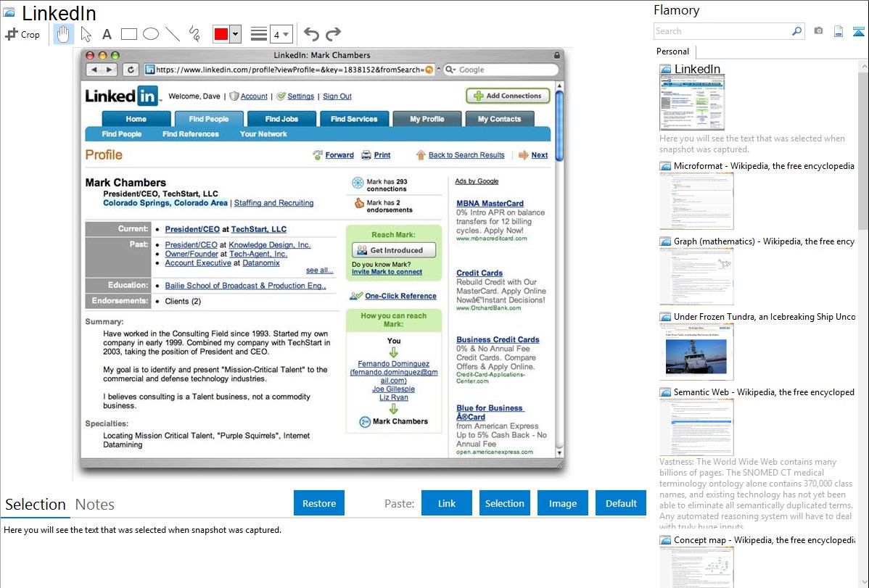Viewport: 869px width, 588px height.
Task: Choose the straight line tool
Action: (x=173, y=34)
